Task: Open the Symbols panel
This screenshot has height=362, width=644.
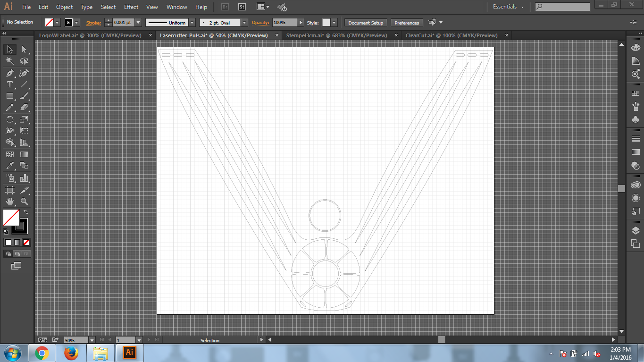Action: tap(636, 120)
